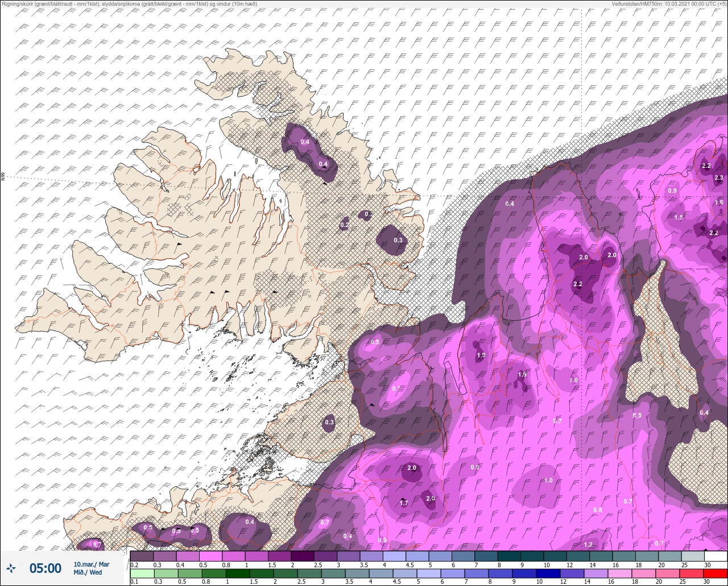
Task: Click the '1.5' precipitation value on the map
Action: tap(679, 218)
